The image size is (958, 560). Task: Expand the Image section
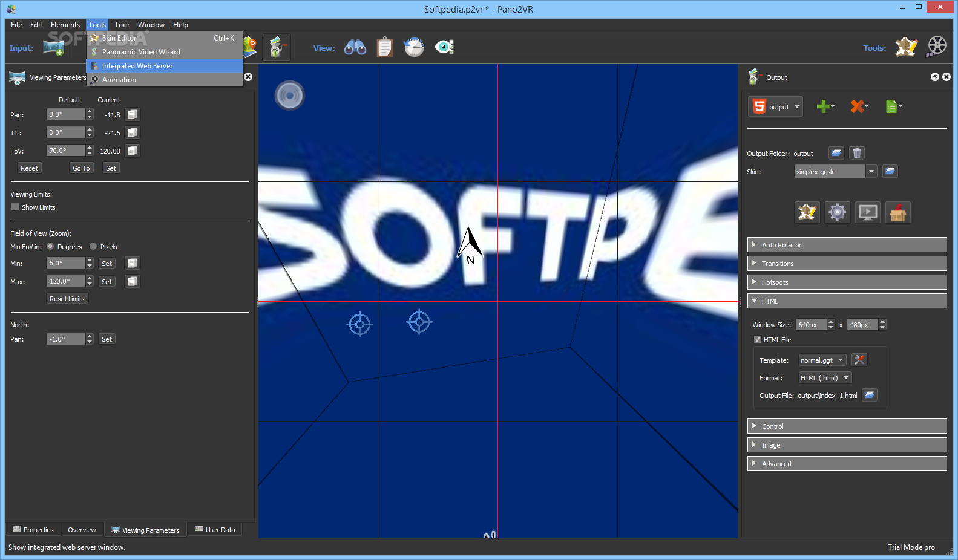point(847,444)
